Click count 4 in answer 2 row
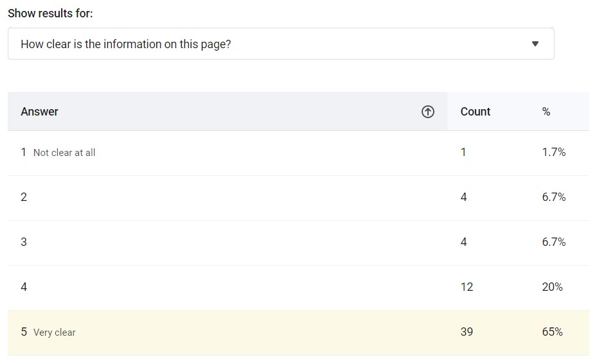Screen dimensions: 615x364 (463, 197)
